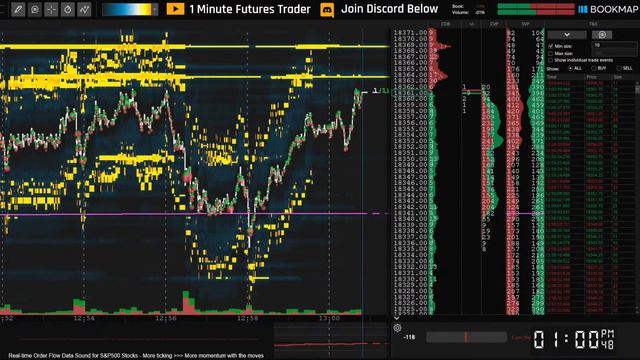640x360 pixels.
Task: Click the 18371.00 price level
Action: tap(410, 32)
